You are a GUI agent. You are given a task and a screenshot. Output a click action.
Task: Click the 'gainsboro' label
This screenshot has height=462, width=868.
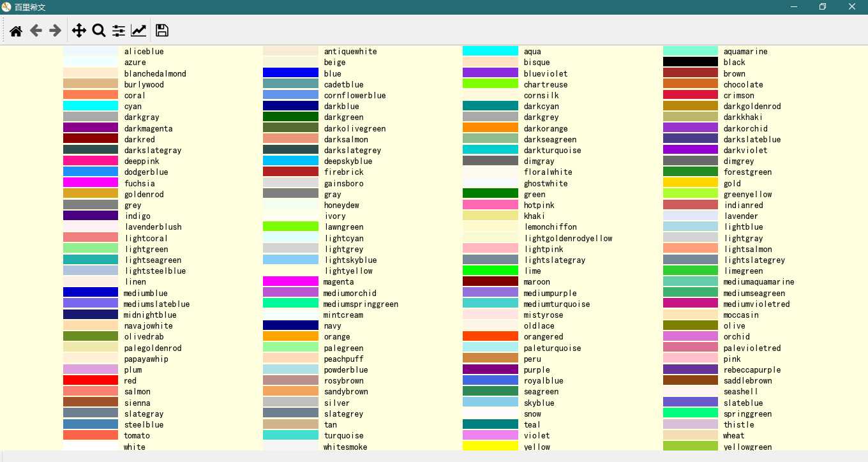point(343,183)
